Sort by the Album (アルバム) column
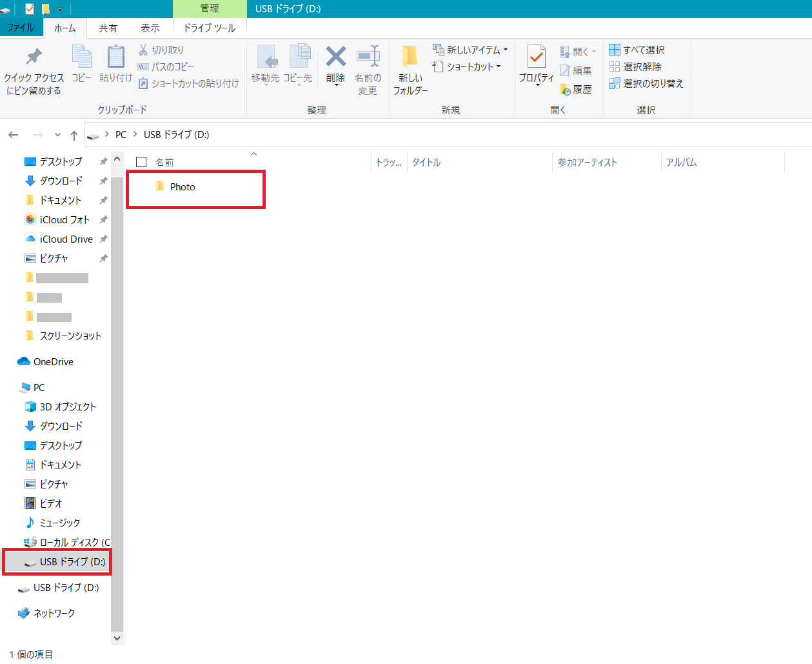This screenshot has width=812, height=664. coord(682,162)
